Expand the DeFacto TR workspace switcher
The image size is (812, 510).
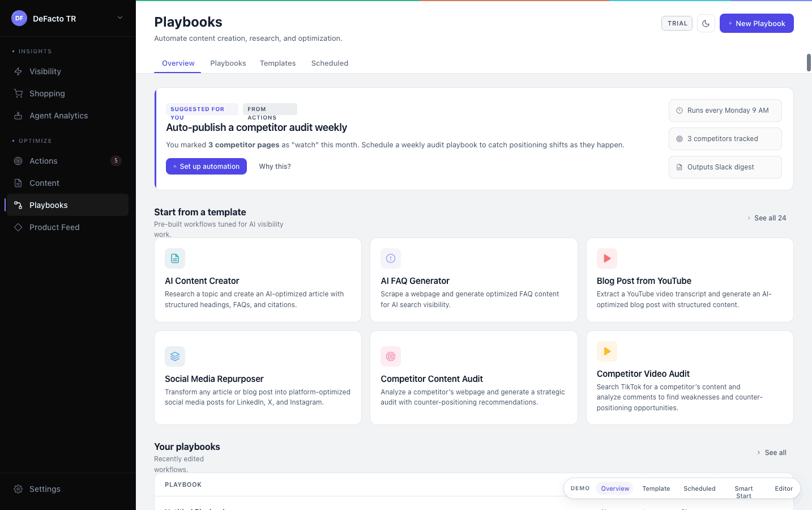click(119, 18)
